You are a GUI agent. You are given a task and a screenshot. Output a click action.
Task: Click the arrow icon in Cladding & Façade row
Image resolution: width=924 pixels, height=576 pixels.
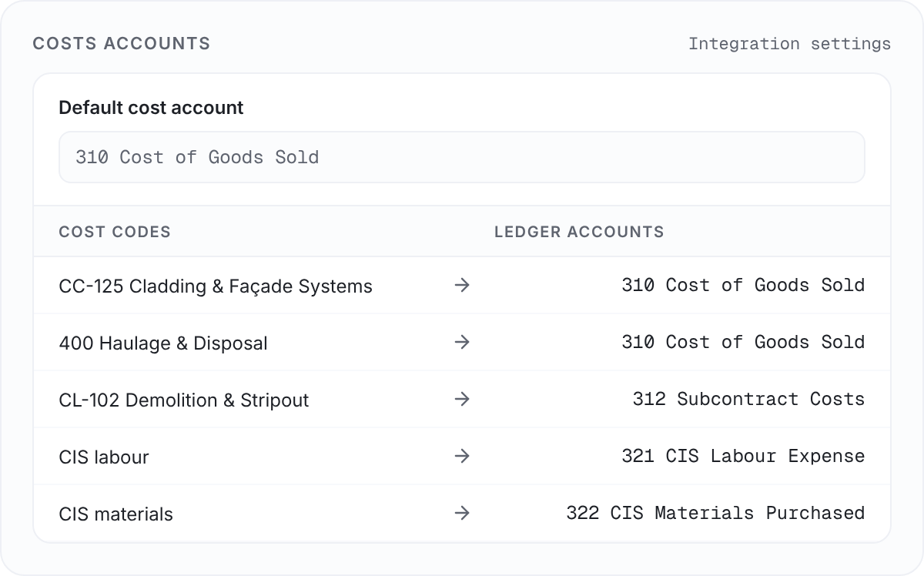pos(462,285)
